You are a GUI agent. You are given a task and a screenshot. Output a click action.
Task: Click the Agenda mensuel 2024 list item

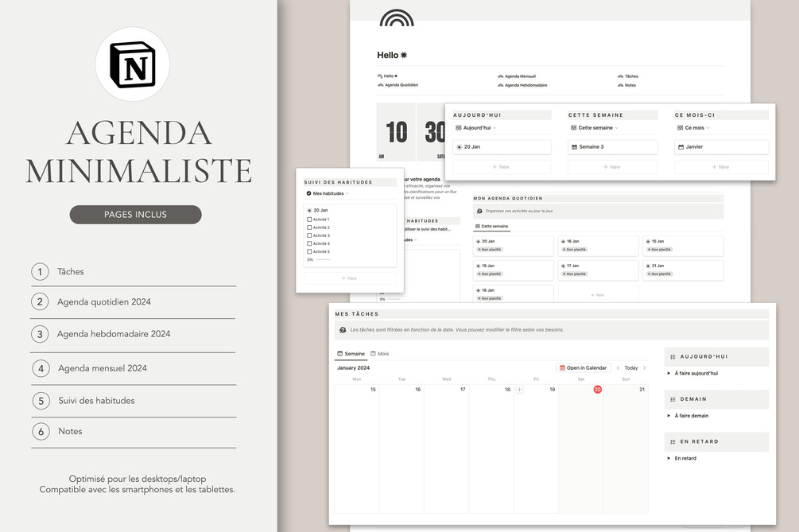(103, 368)
